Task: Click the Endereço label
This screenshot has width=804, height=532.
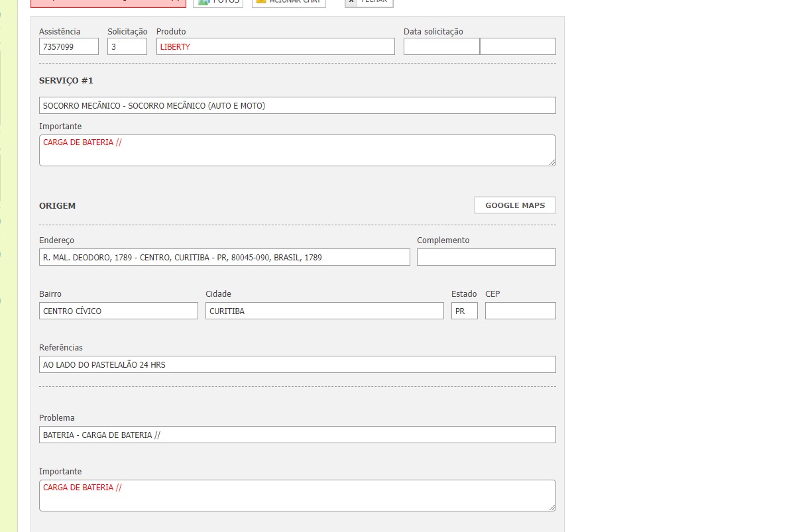Action: tap(57, 240)
